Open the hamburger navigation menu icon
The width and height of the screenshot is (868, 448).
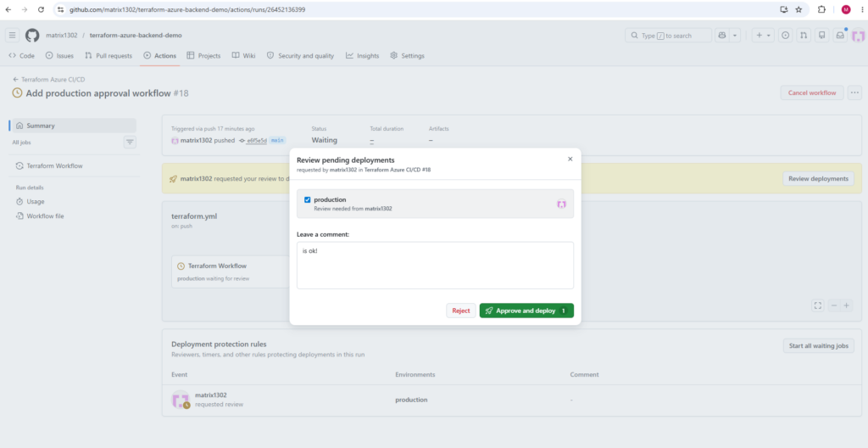[x=13, y=36]
